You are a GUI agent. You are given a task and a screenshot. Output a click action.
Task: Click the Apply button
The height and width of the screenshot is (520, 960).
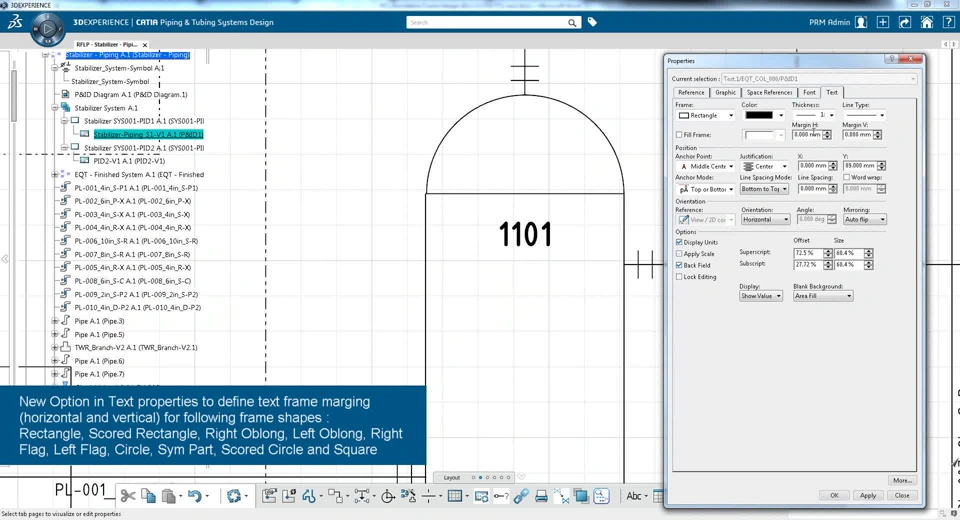pos(868,495)
